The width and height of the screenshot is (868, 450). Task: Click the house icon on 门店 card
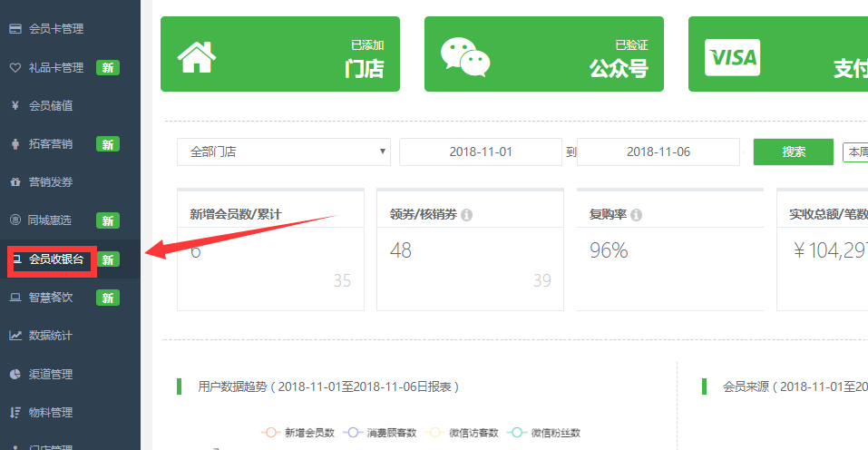point(197,57)
